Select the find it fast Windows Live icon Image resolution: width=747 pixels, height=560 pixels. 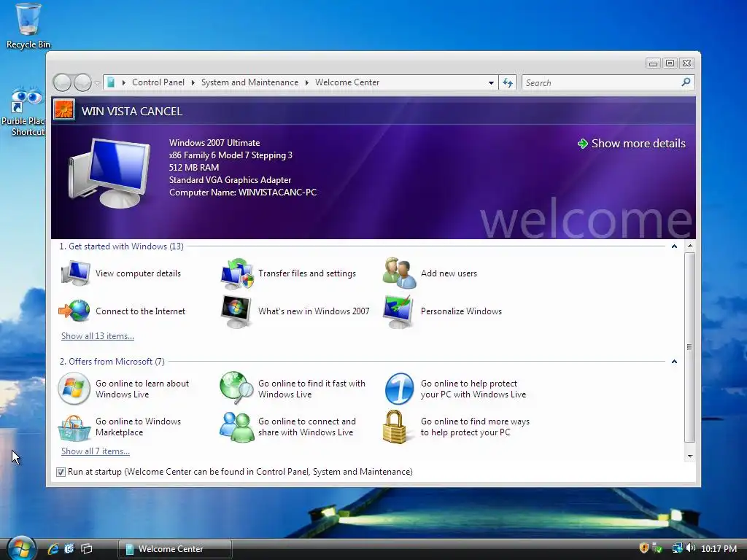click(x=237, y=388)
